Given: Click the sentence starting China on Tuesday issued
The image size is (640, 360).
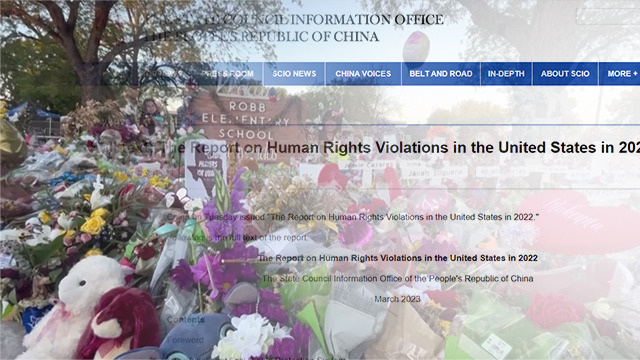Looking at the screenshot, I should click(353, 217).
